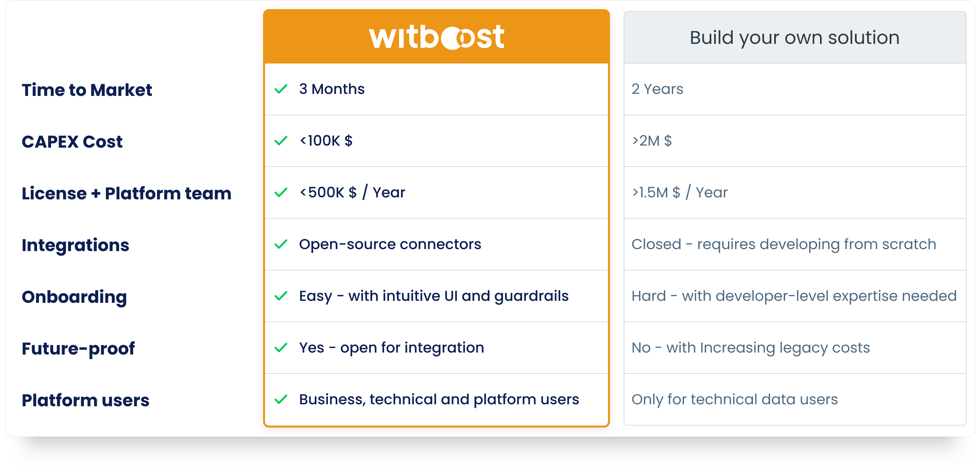Click the checkmark beside Open-source connectors
This screenshot has height=475, width=980.
(x=281, y=244)
